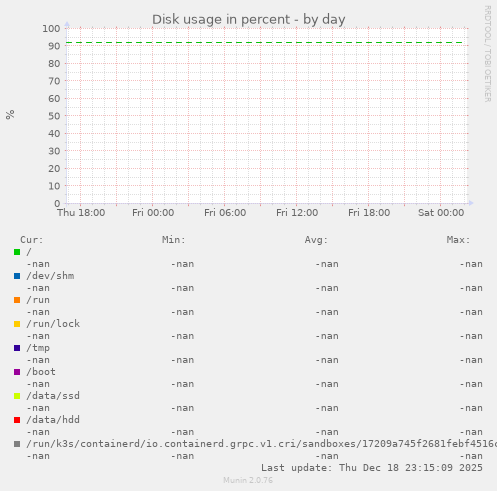Click the red /data/hdd legend swatch
The height and width of the screenshot is (491, 497).
click(x=17, y=420)
